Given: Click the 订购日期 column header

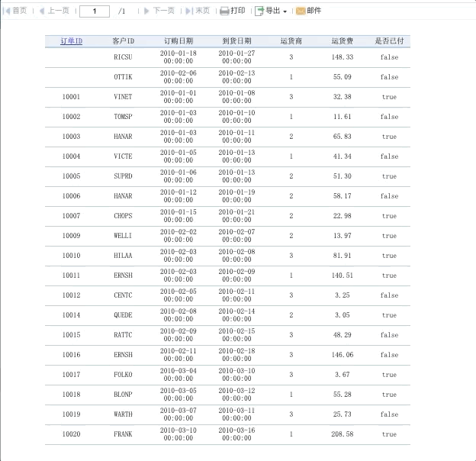Looking at the screenshot, I should click(x=178, y=41).
